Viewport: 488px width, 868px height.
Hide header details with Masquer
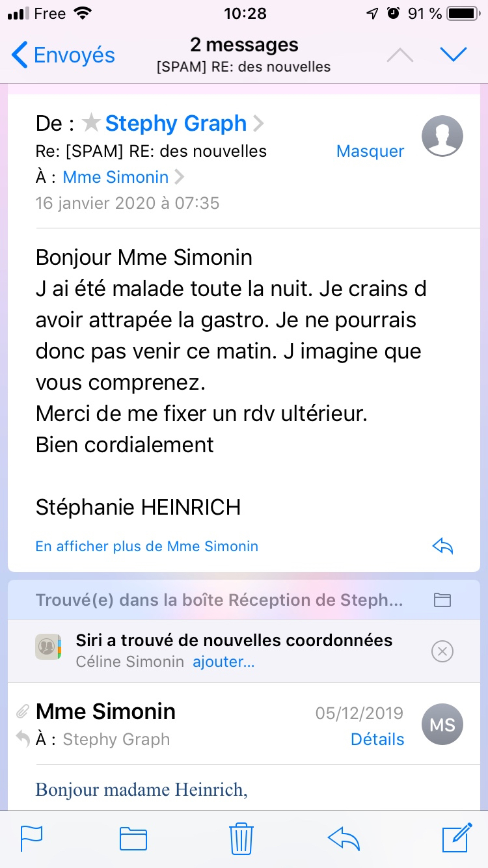click(370, 152)
